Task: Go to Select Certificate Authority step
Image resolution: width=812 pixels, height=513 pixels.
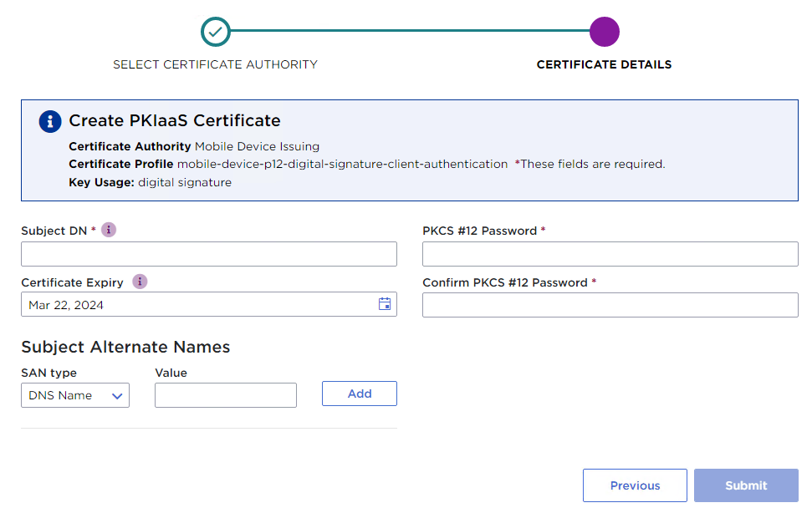Action: click(215, 64)
